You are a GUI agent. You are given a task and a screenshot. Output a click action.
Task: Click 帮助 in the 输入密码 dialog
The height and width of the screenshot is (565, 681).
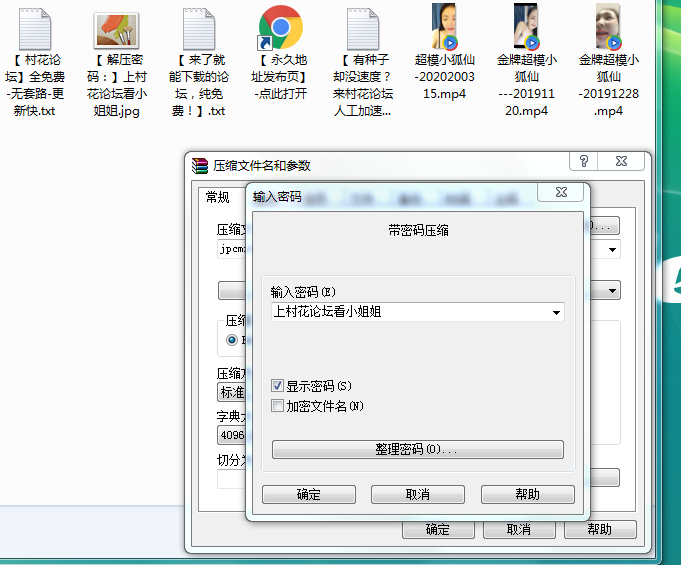(x=528, y=495)
